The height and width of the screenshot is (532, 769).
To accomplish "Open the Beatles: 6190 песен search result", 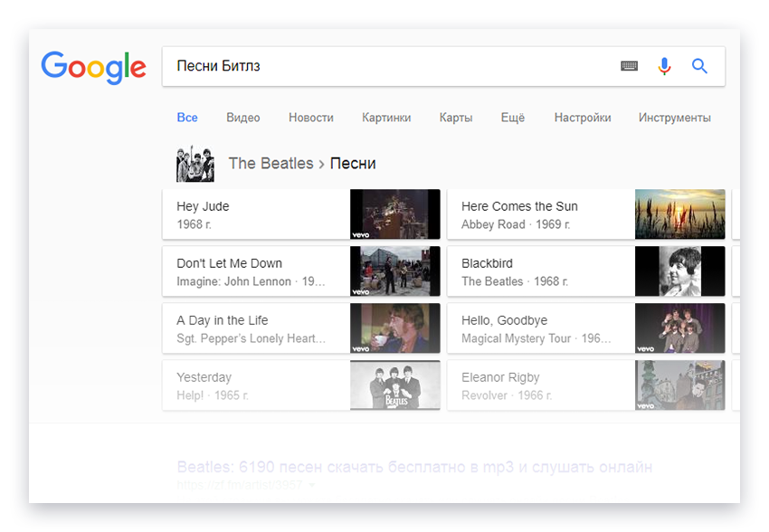I will [x=414, y=467].
